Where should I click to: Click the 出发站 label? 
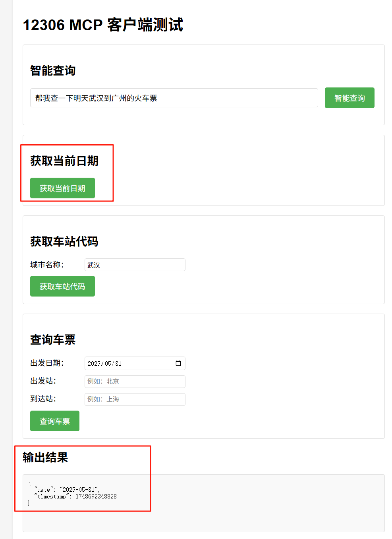[x=43, y=381]
